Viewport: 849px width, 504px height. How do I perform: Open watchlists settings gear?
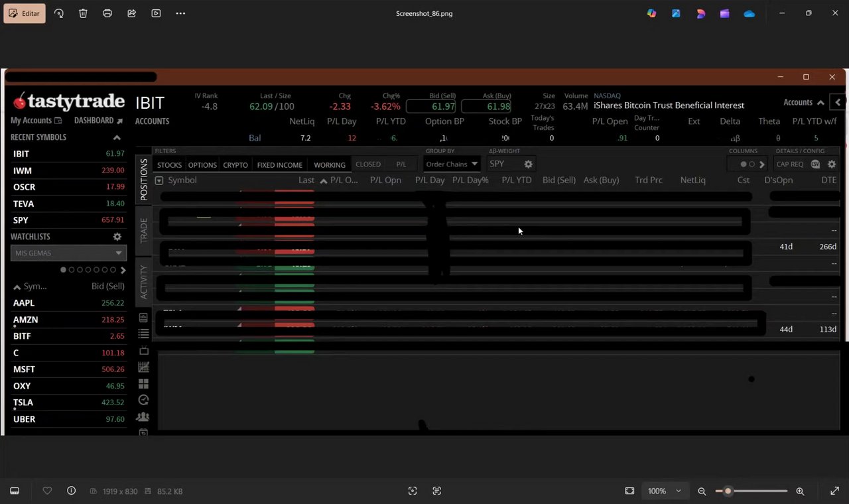[x=117, y=237]
